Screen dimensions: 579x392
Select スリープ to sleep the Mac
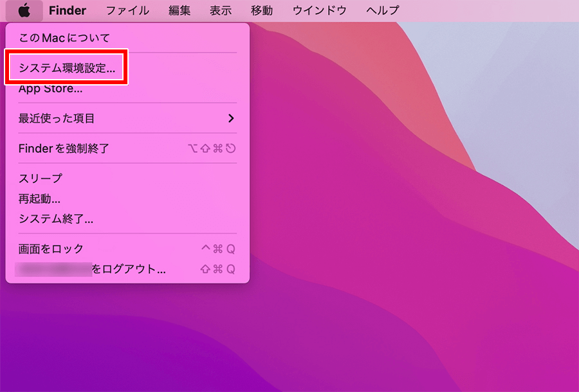pyautogui.click(x=127, y=179)
